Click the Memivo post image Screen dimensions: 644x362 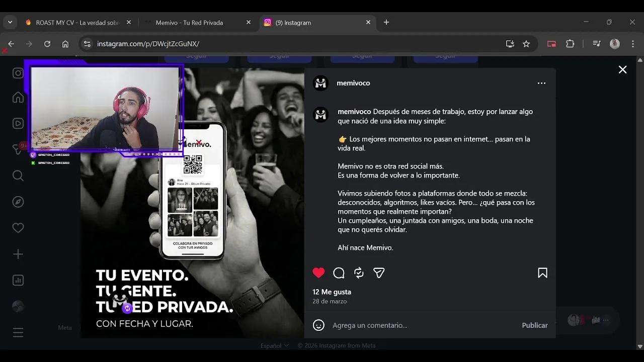192,203
